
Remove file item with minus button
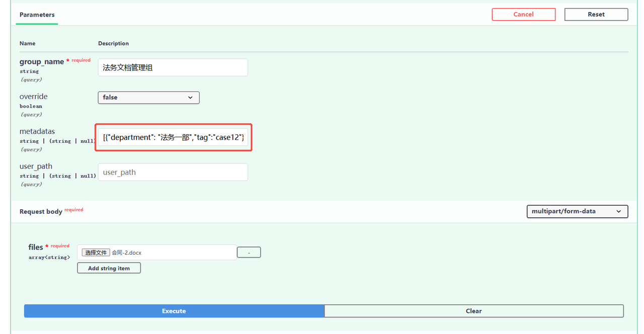click(x=249, y=253)
